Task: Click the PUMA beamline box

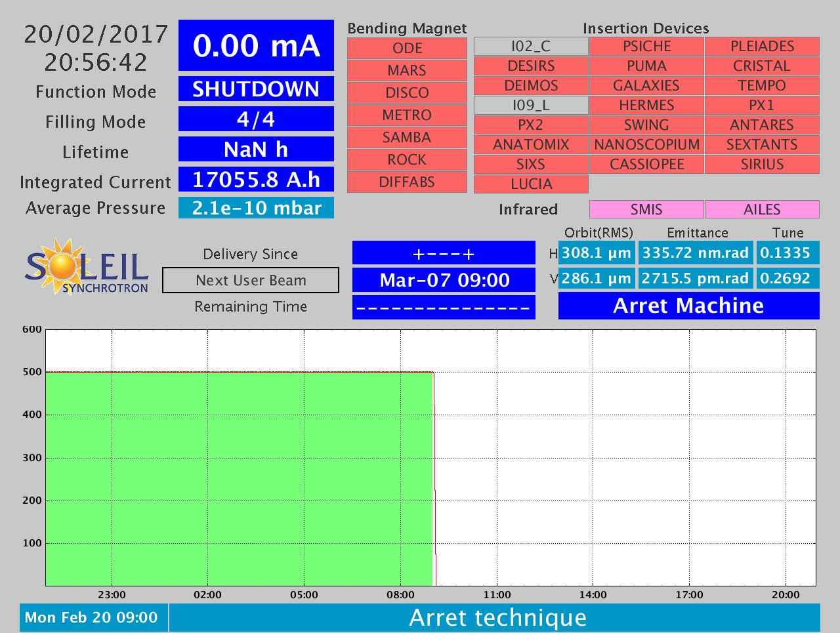Action: click(x=646, y=66)
